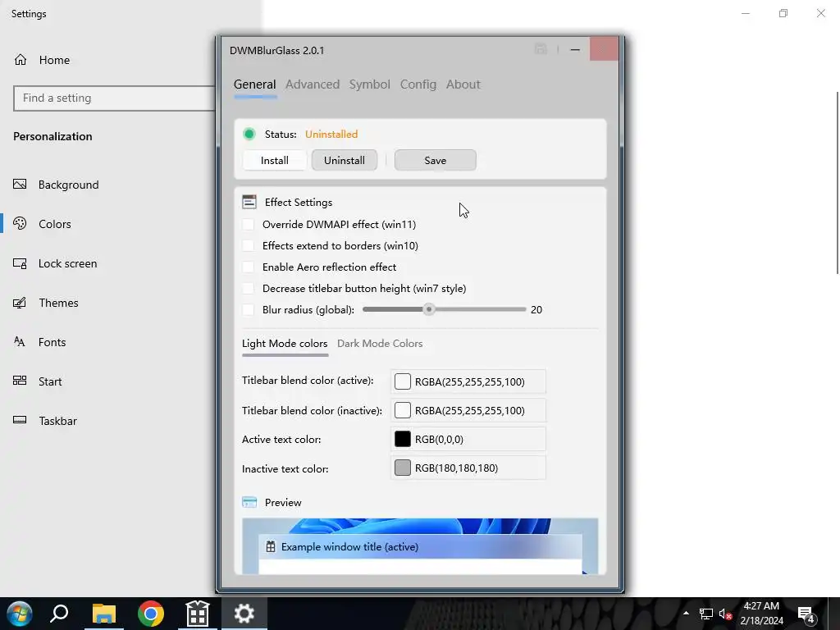Viewport: 840px width, 630px height.
Task: Launch Google Chrome from the taskbar
Action: [151, 614]
